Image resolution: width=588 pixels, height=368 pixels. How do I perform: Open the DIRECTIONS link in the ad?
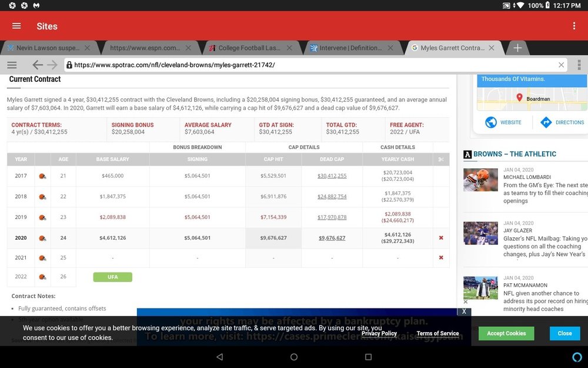562,122
